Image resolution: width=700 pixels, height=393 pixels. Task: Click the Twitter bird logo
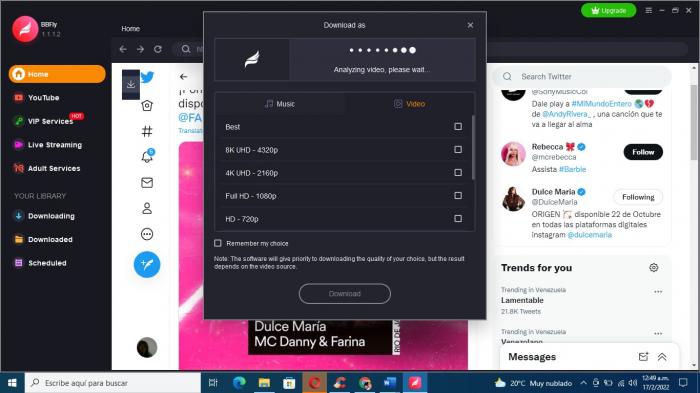click(x=147, y=77)
